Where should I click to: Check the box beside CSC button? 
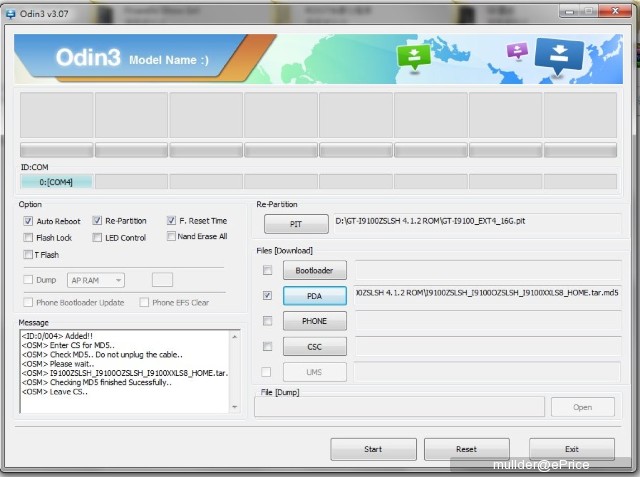[267, 346]
